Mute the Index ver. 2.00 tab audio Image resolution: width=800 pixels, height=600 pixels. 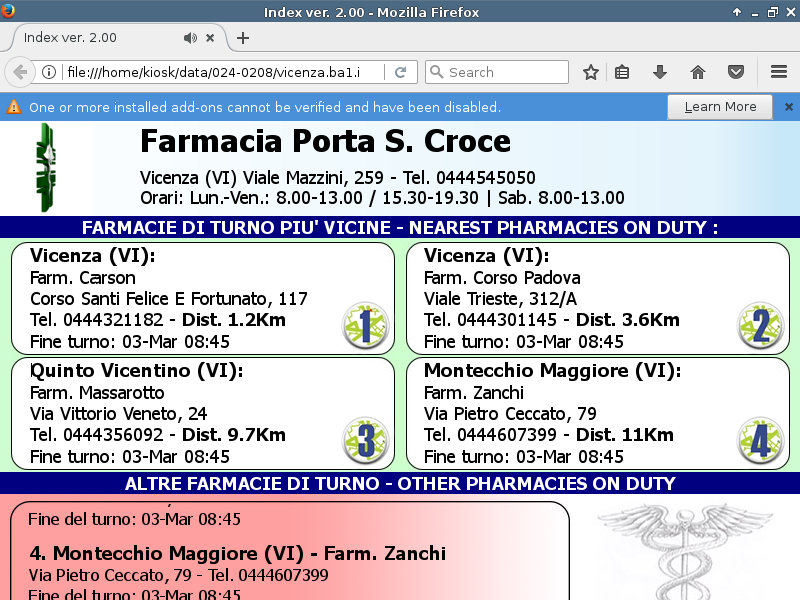coord(190,38)
